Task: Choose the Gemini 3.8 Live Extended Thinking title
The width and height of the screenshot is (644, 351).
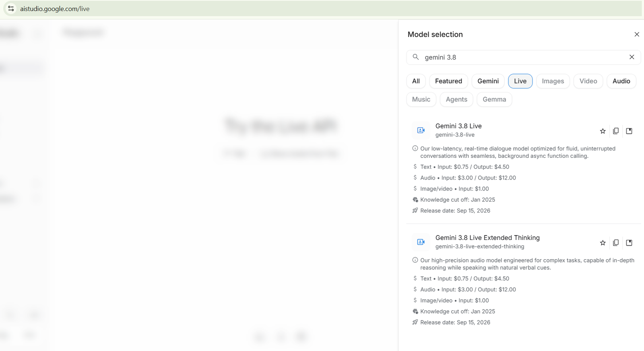Action: coord(487,238)
